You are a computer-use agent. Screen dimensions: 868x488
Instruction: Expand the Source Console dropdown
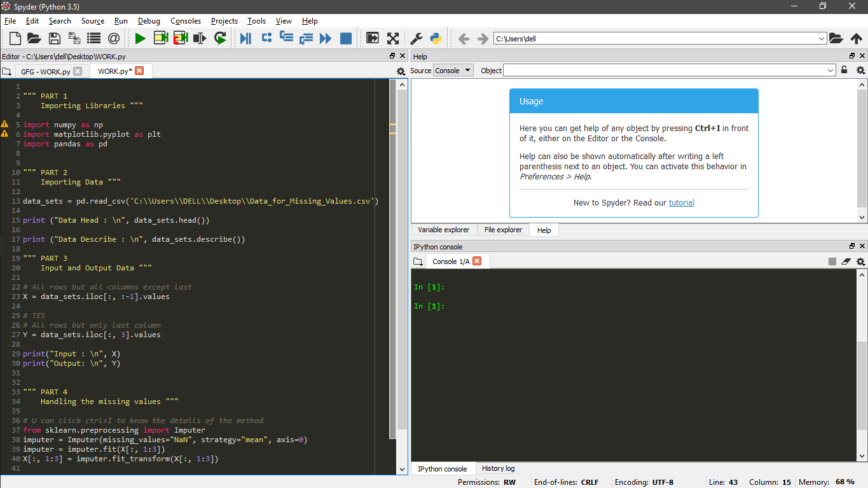click(453, 71)
